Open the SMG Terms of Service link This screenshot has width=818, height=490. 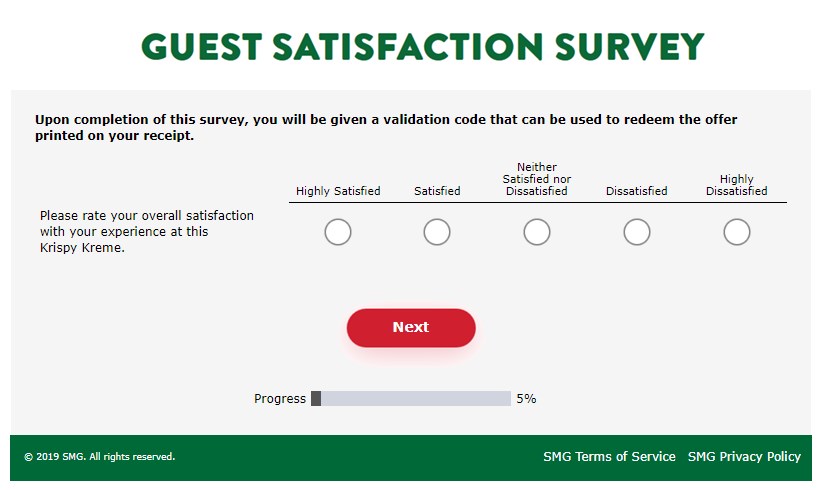click(x=609, y=457)
